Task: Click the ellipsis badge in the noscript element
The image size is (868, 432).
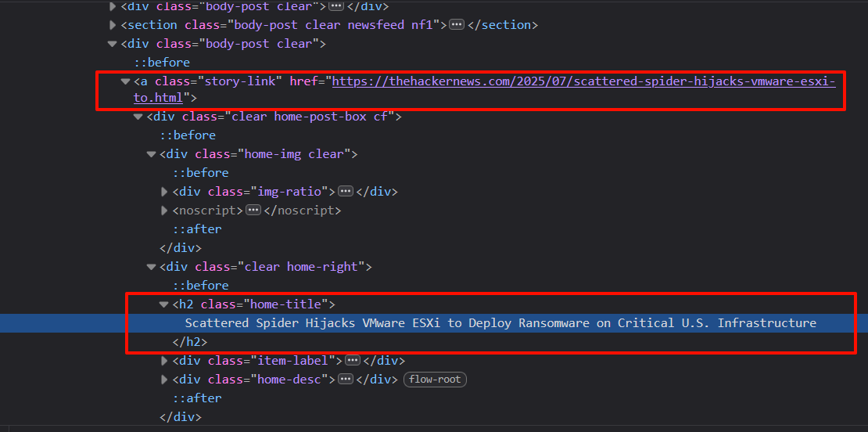Action: pos(253,211)
